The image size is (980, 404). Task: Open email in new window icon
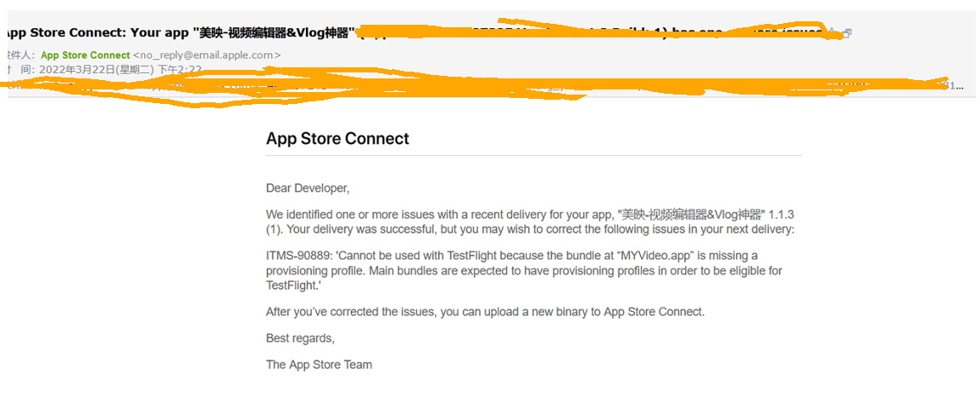pyautogui.click(x=847, y=34)
